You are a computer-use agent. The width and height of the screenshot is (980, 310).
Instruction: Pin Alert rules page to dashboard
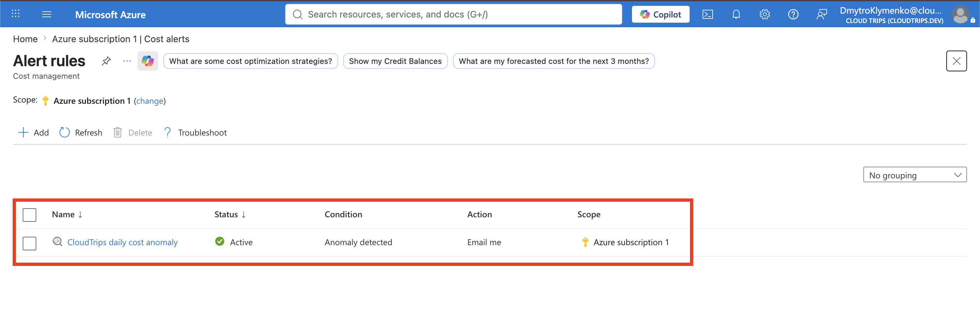(106, 61)
